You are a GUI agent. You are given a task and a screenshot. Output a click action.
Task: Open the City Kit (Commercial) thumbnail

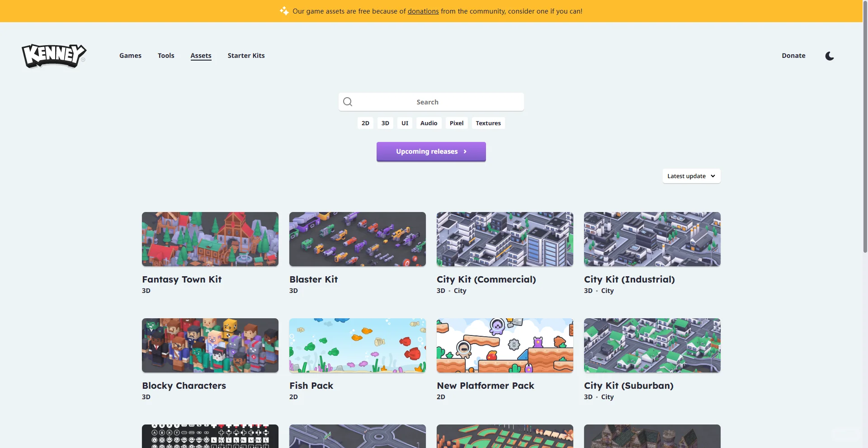[505, 239]
